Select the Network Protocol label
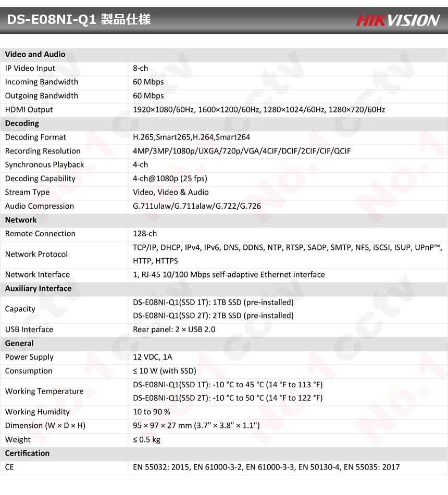This screenshot has width=448, height=495. (x=36, y=254)
